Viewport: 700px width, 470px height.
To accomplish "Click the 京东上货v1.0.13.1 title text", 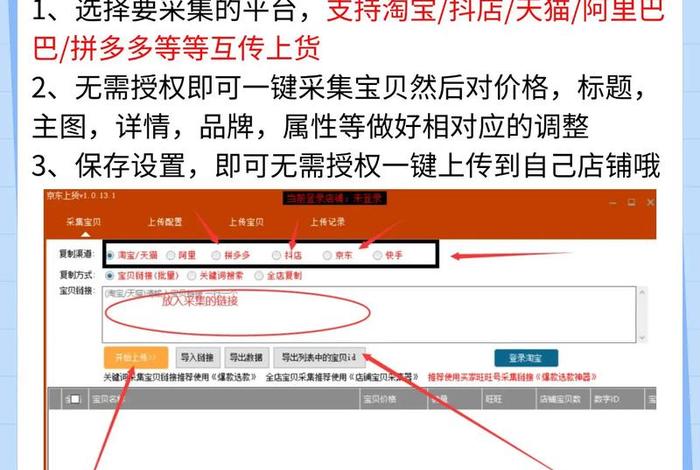I will (x=81, y=195).
